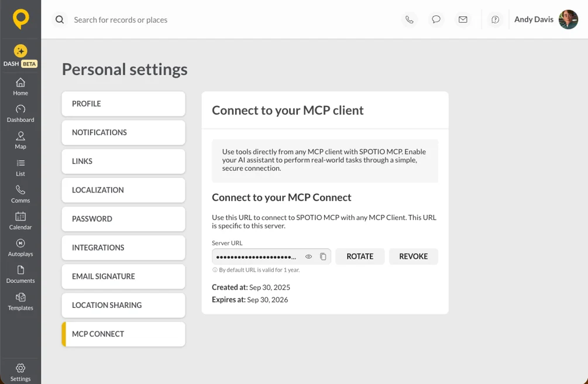The width and height of the screenshot is (588, 384).
Task: Open the LOCATION SHARING tab
Action: pos(123,305)
